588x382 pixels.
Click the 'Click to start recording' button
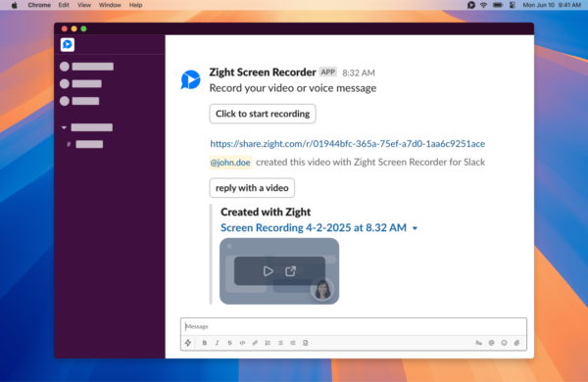263,114
